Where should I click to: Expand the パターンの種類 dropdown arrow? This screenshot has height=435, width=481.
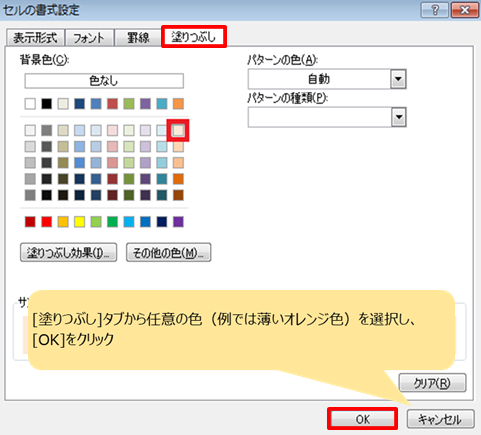(x=398, y=117)
